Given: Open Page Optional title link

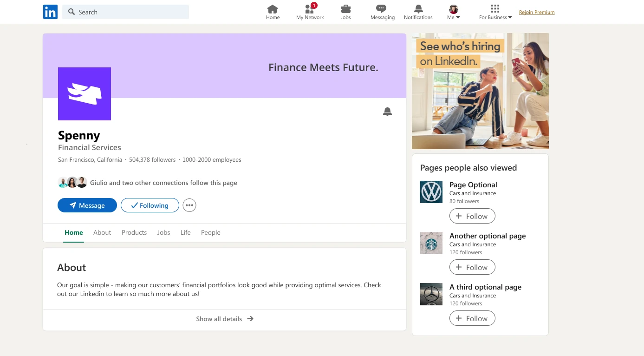Looking at the screenshot, I should 473,185.
